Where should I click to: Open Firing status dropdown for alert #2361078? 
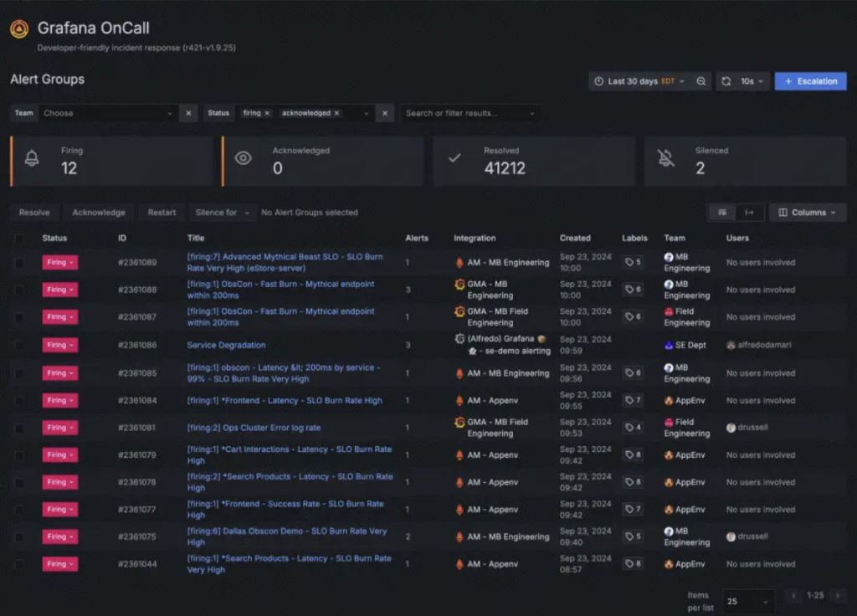[60, 482]
